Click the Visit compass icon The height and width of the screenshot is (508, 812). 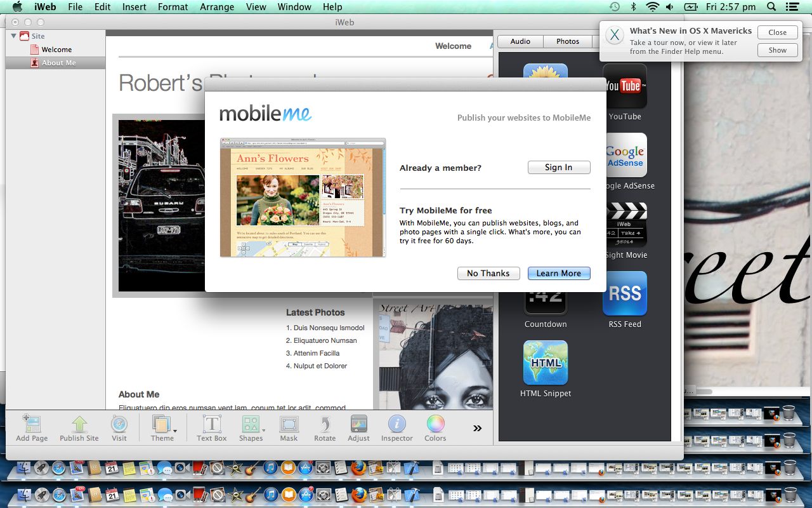[x=119, y=424]
